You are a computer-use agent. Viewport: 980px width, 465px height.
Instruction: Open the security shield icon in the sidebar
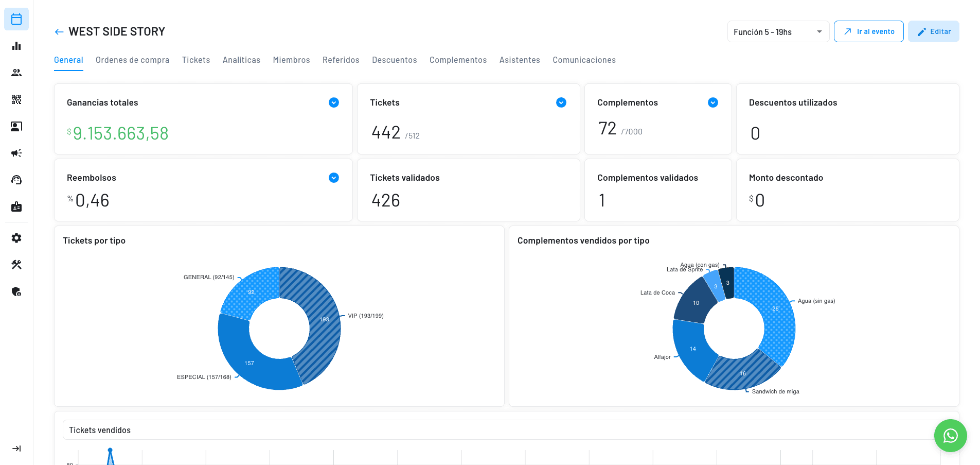coord(16,291)
